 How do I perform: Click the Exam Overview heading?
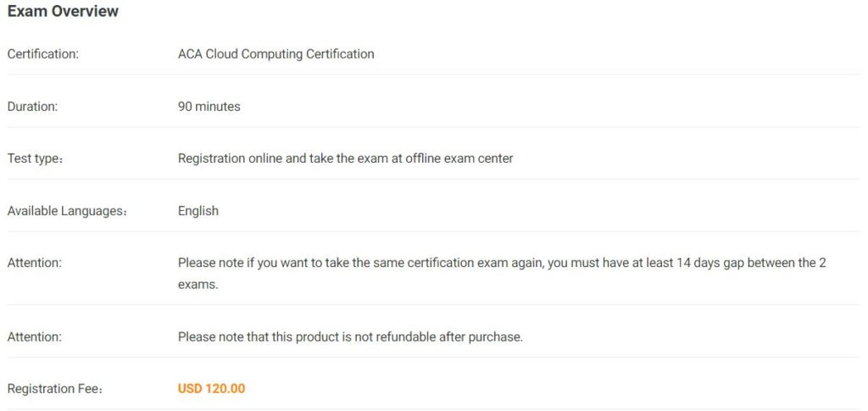(x=63, y=11)
